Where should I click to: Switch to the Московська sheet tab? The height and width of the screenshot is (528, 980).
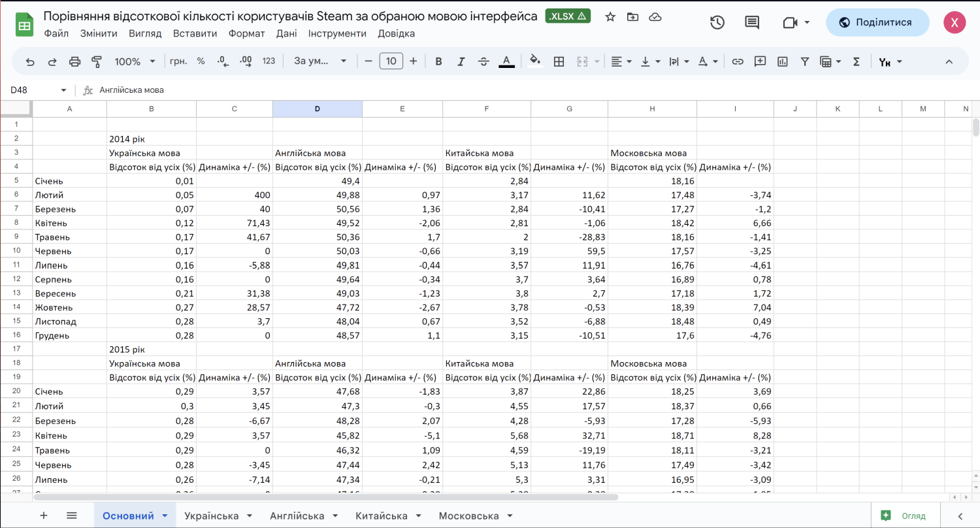coord(475,516)
